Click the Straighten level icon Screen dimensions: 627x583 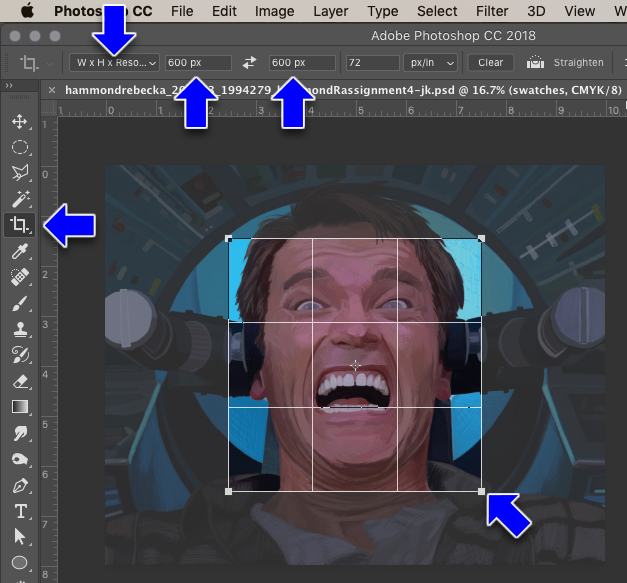pos(535,62)
